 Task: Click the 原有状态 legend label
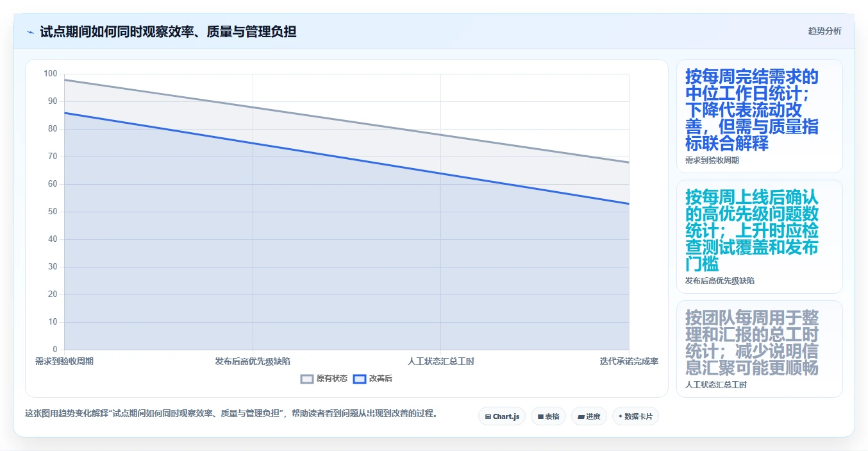(x=331, y=379)
